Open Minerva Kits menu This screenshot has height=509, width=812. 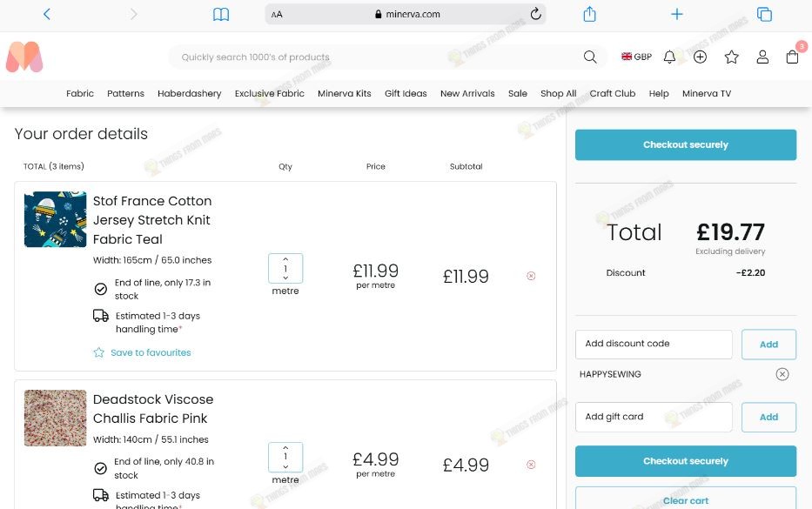click(345, 93)
